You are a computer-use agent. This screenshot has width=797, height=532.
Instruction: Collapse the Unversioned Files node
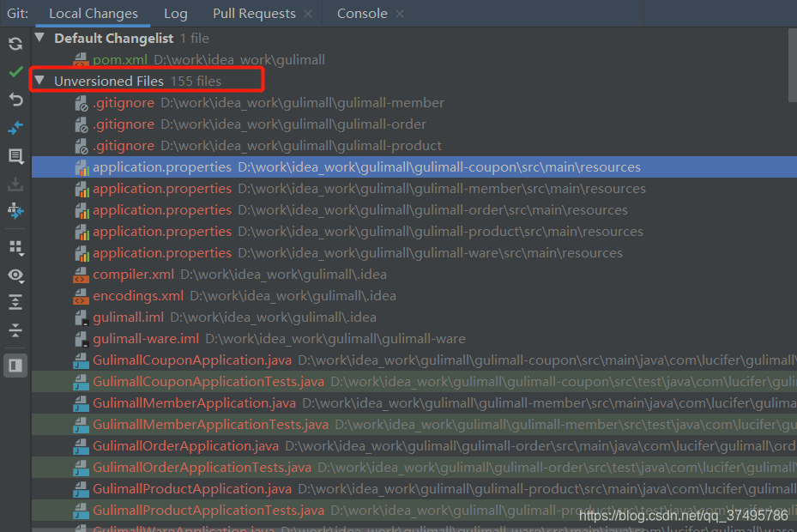coord(39,81)
